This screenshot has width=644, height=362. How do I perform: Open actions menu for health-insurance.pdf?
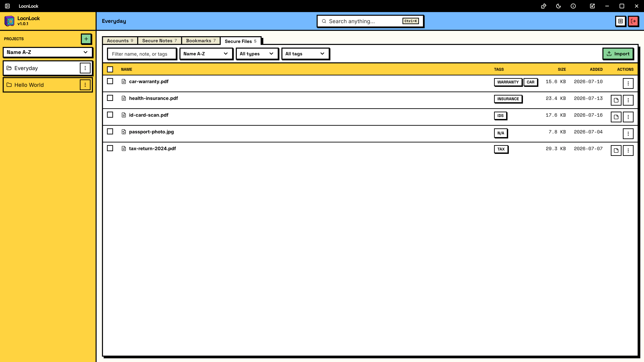tap(628, 100)
